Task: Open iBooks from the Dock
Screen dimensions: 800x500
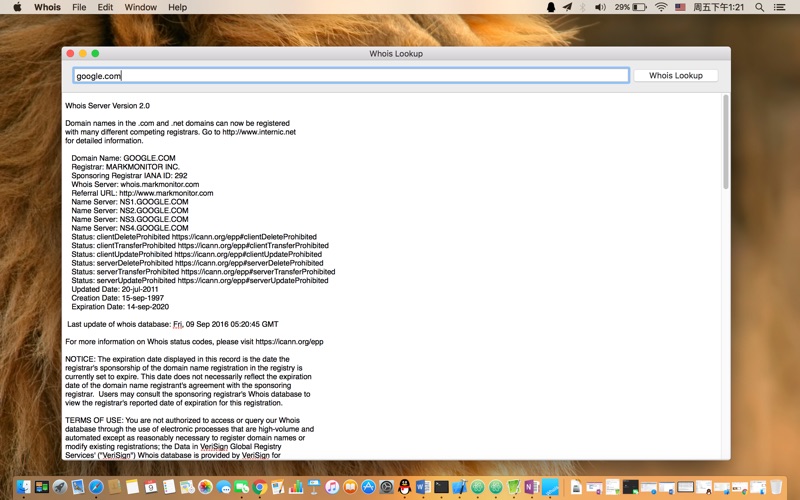Action: (350, 487)
